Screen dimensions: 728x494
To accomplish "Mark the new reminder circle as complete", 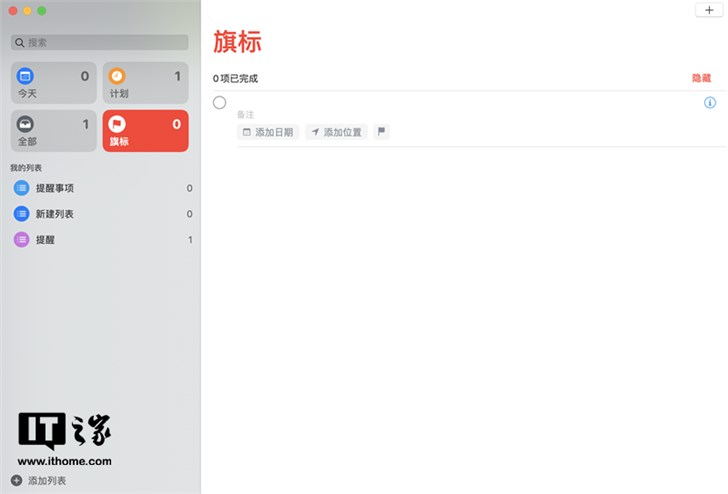I will pyautogui.click(x=220, y=103).
